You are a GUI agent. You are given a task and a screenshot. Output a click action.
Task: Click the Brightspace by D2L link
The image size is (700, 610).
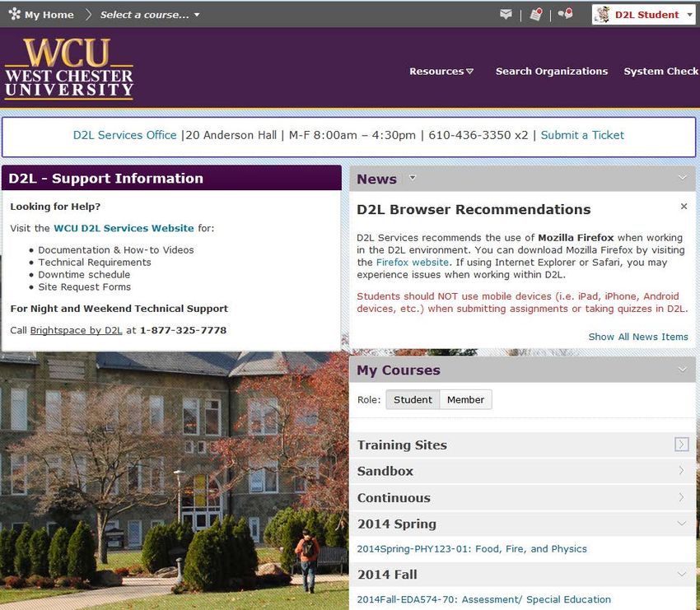point(76,330)
